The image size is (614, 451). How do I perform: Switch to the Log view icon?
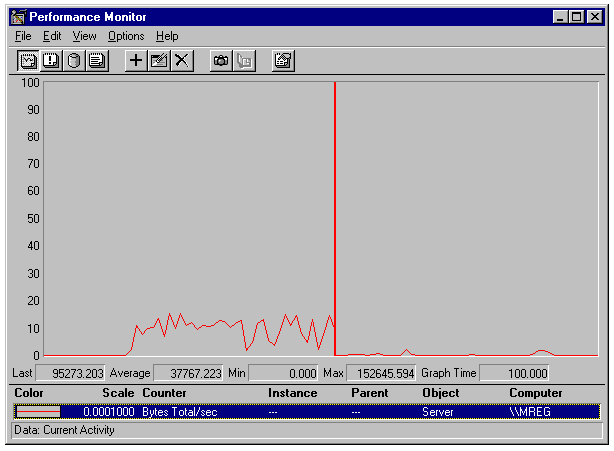pos(74,61)
